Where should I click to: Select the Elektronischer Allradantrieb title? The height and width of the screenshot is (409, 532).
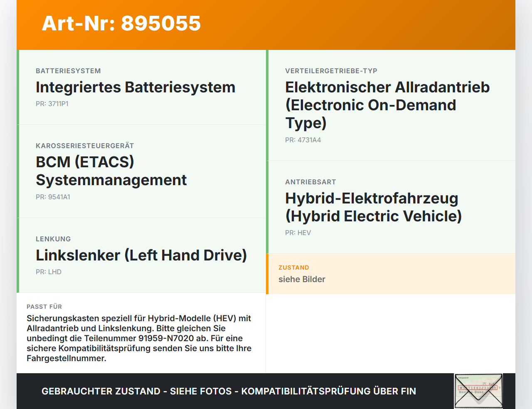(x=387, y=105)
